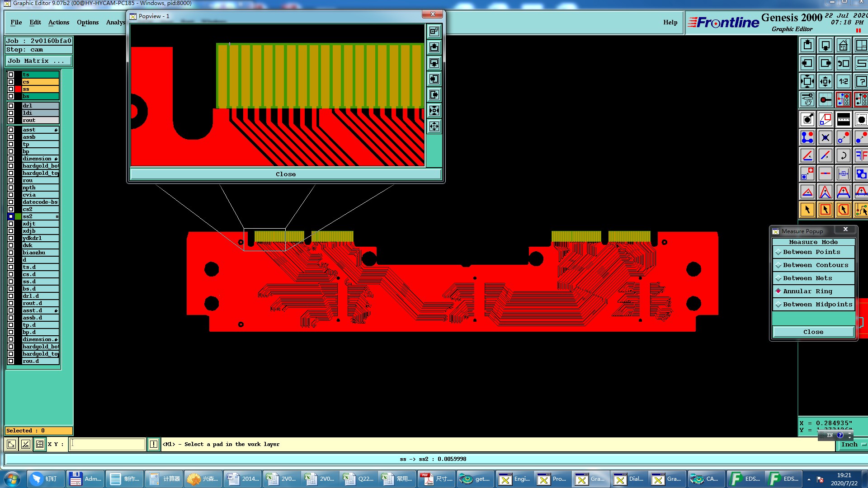Open the Job Matrix dropdown
Viewport: 868px width, 488px height.
tap(38, 61)
